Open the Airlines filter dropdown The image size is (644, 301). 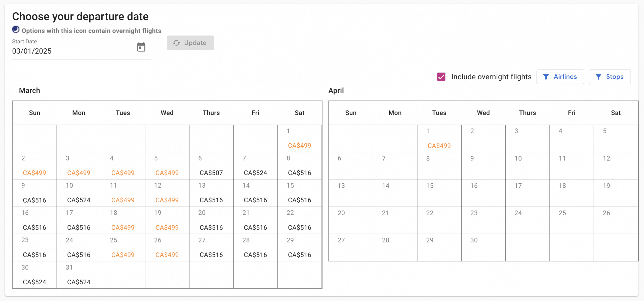pos(560,77)
